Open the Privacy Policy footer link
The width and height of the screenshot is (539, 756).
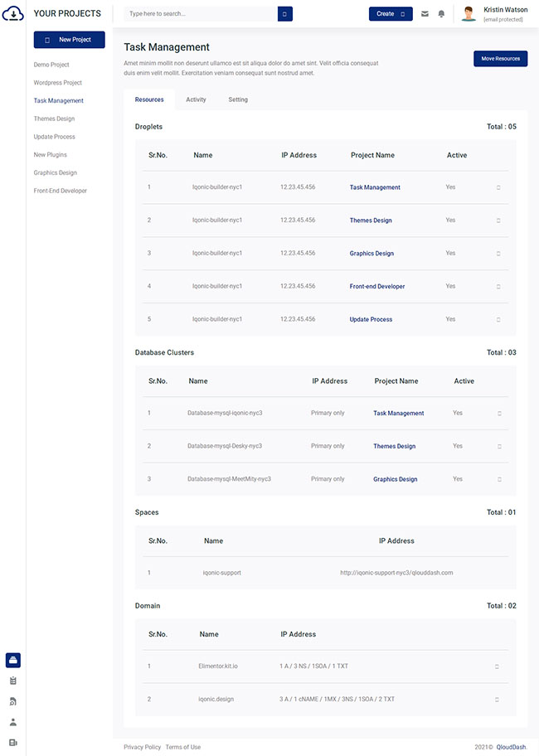click(142, 747)
